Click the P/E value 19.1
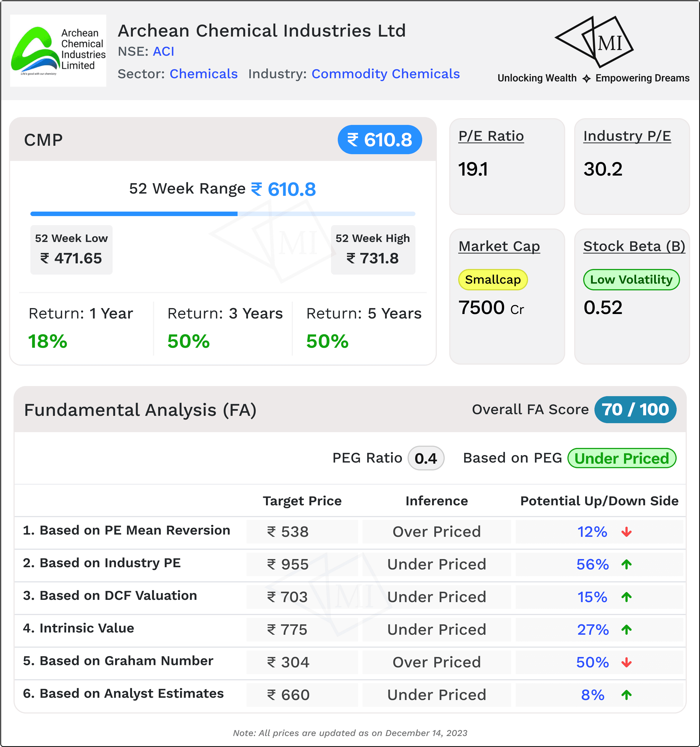The image size is (700, 747). [x=473, y=169]
